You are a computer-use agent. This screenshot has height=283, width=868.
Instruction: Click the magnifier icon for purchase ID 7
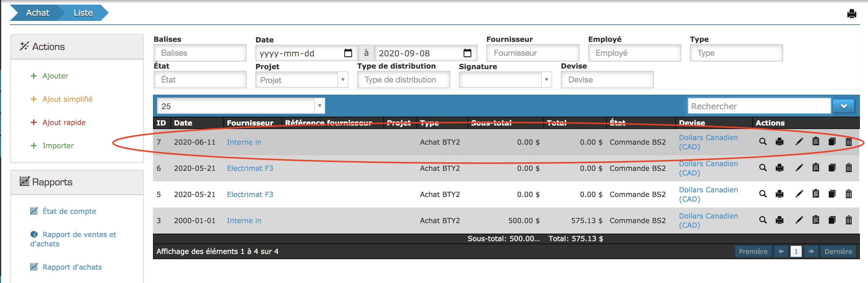click(762, 142)
